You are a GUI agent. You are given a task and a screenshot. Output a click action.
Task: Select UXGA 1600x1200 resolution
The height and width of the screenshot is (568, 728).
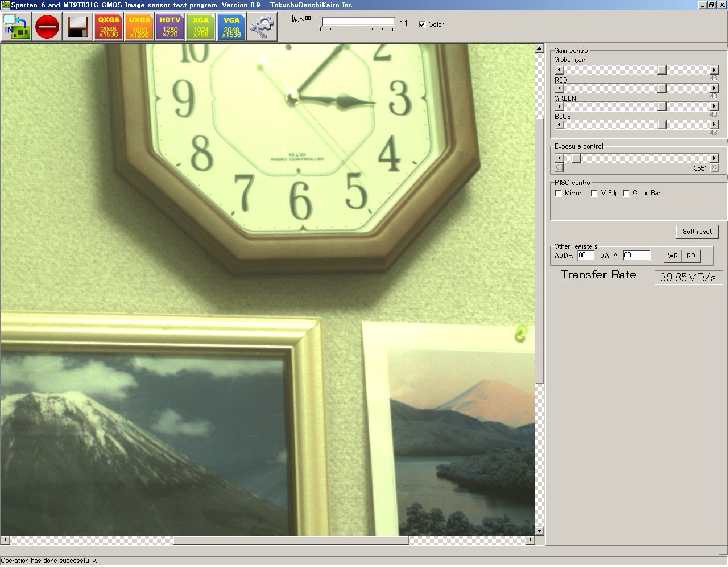pos(139,27)
